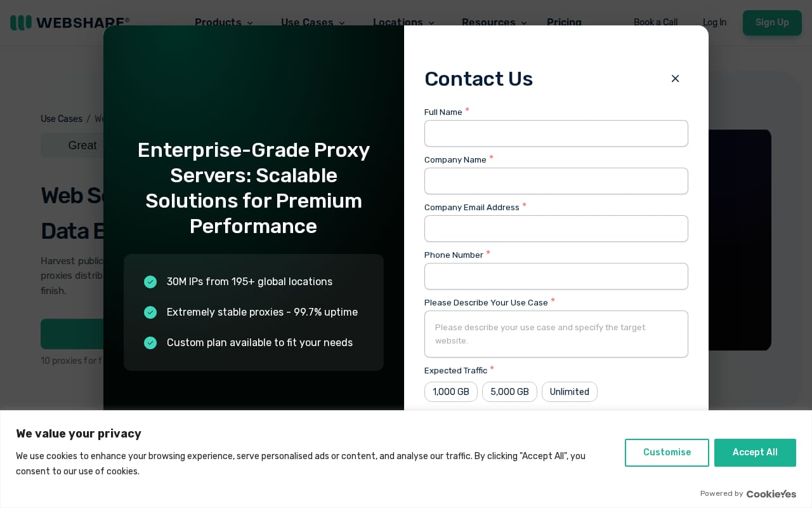The image size is (812, 508).
Task: Click the Customise cookies button
Action: (x=667, y=453)
